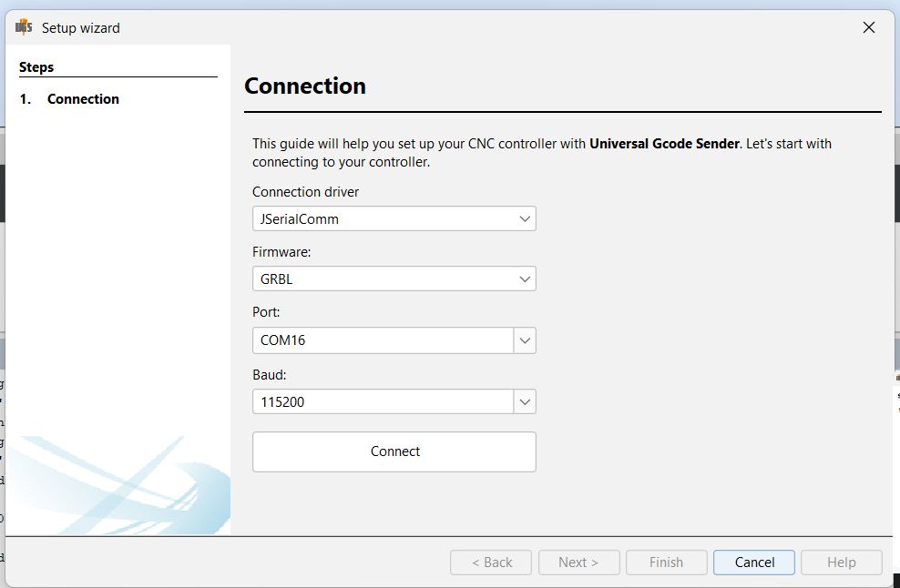900x588 pixels.
Task: Click the Cancel button
Action: point(753,563)
